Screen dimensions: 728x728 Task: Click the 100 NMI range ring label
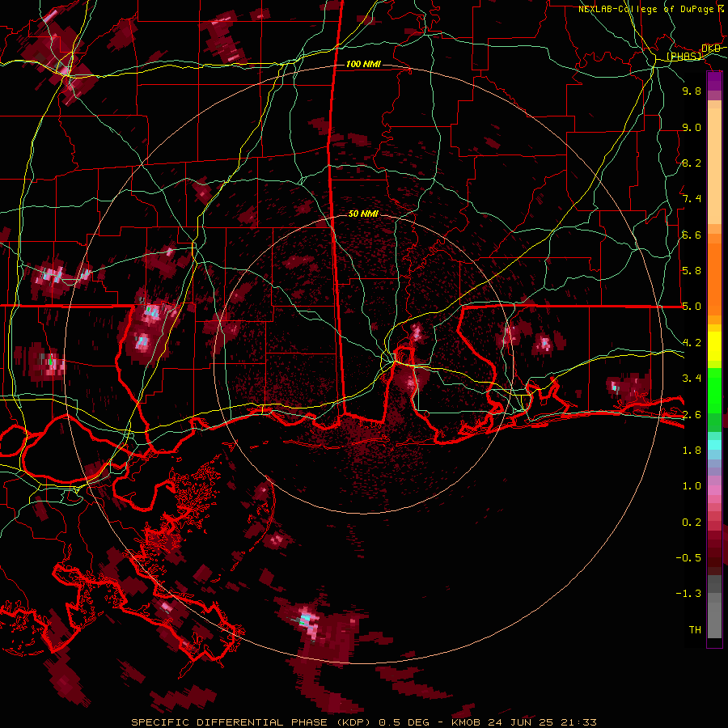point(363,64)
